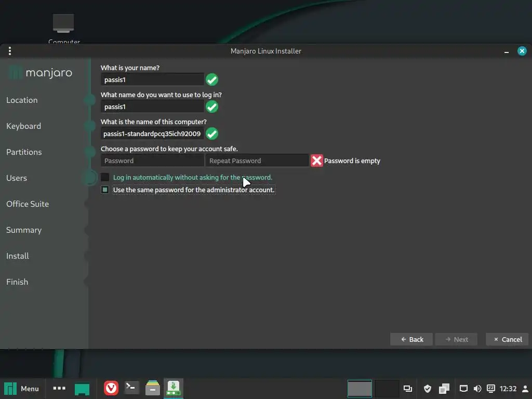Viewport: 532px width, 399px height.
Task: Select Users step in sidebar
Action: pos(17,178)
